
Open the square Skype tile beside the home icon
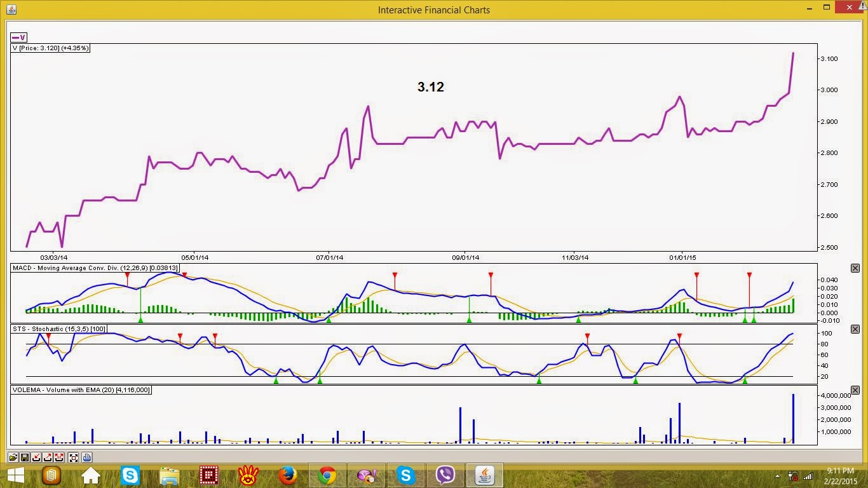coord(130,475)
